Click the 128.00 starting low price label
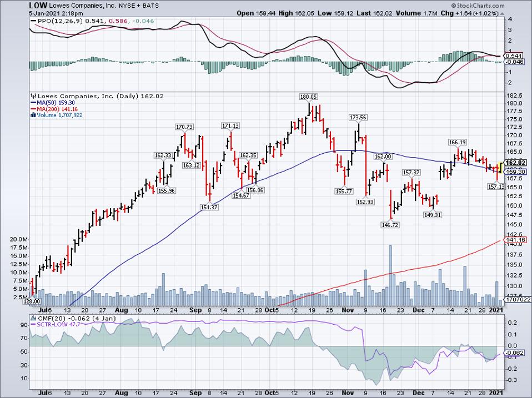Screen dimensions: 532x398 click(32, 301)
